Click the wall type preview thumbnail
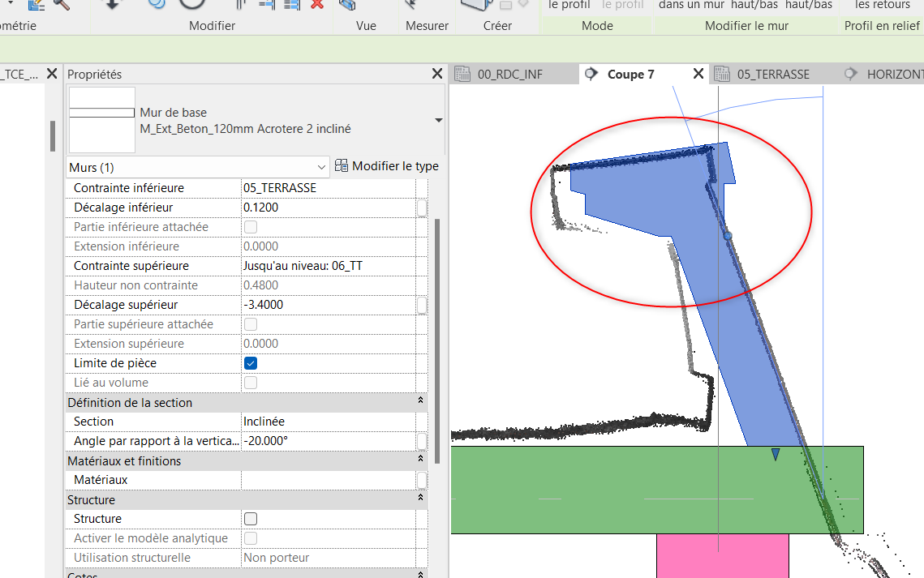The image size is (924, 578). point(101,120)
